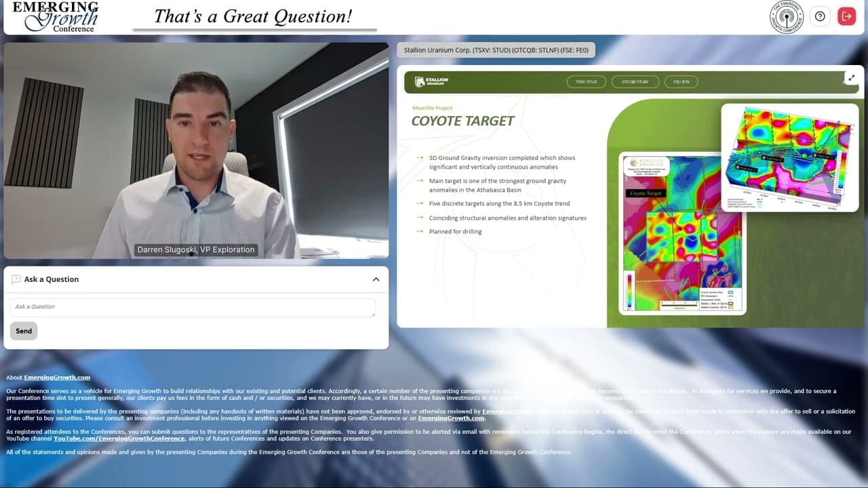This screenshot has height=488, width=868.
Task: Click the 'Main target is one of the strongest' bullet
Action: 498,186
